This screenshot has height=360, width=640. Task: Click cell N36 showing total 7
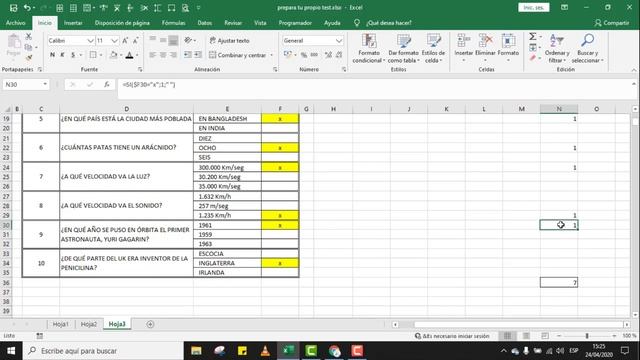click(559, 282)
